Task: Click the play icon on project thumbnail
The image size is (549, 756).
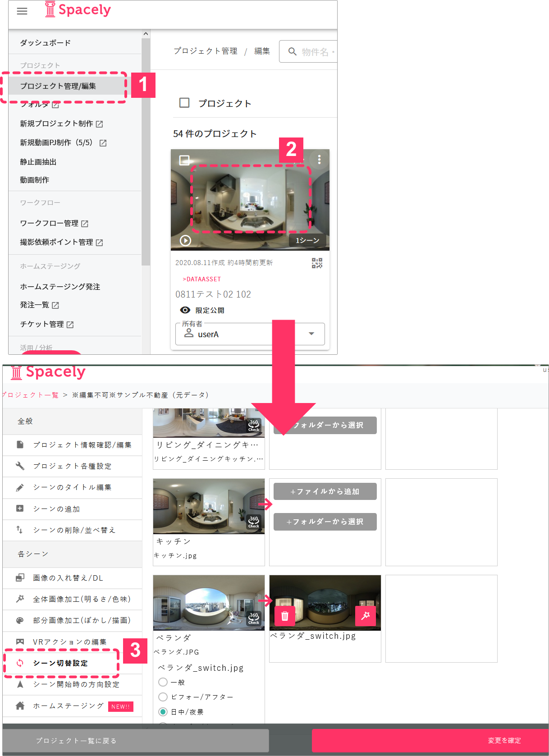Action: (x=185, y=240)
